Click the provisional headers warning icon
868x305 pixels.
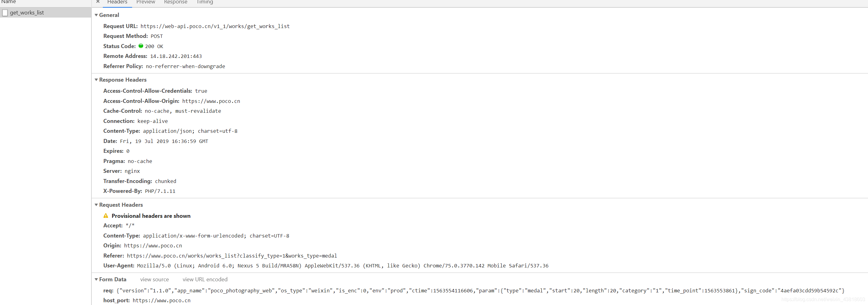pyautogui.click(x=106, y=216)
